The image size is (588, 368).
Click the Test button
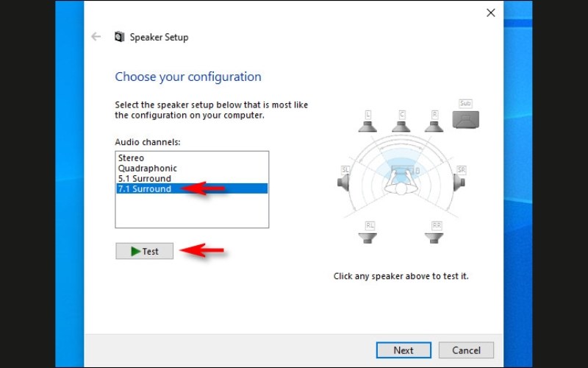point(144,251)
